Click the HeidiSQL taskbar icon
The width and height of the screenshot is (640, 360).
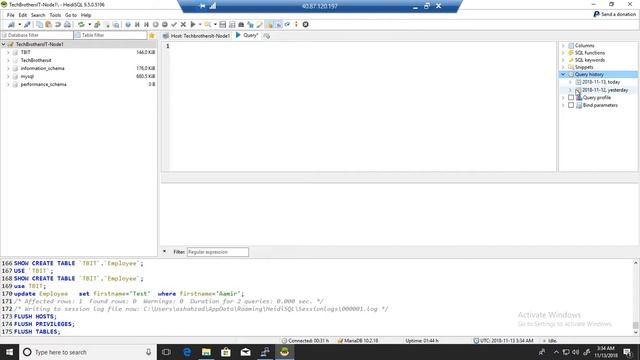pos(284,352)
